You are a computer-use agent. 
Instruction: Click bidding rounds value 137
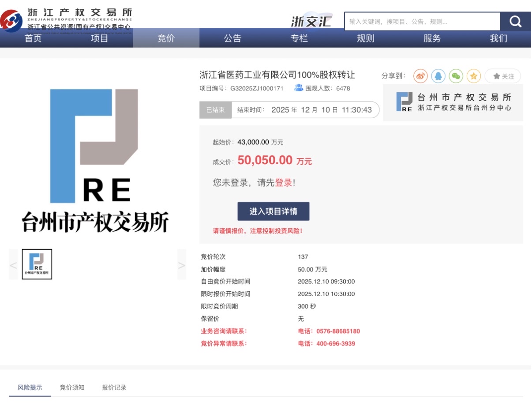pyautogui.click(x=303, y=257)
